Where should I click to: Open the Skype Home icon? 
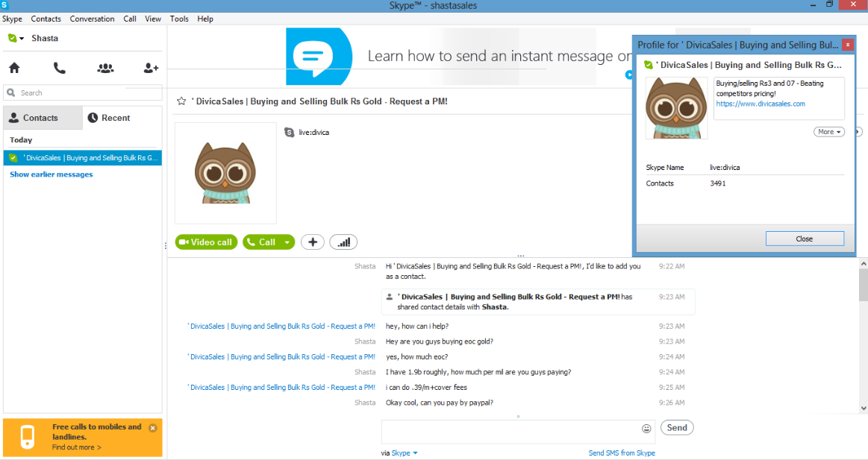click(x=14, y=68)
